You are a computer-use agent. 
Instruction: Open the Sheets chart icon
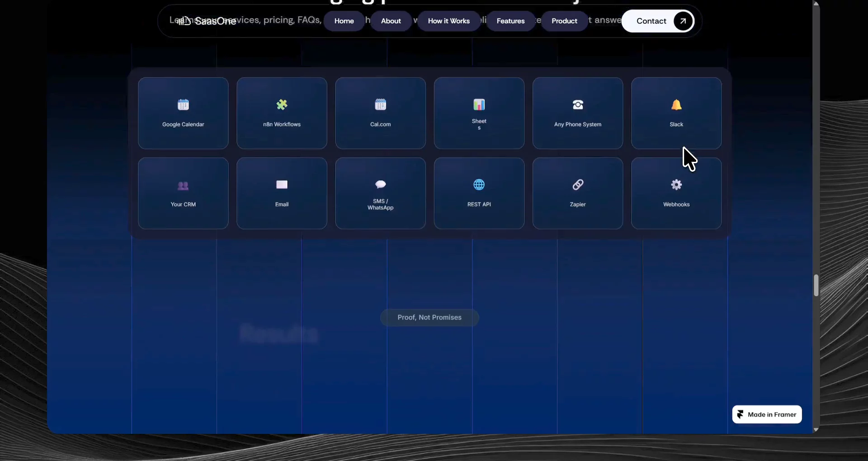click(x=479, y=105)
